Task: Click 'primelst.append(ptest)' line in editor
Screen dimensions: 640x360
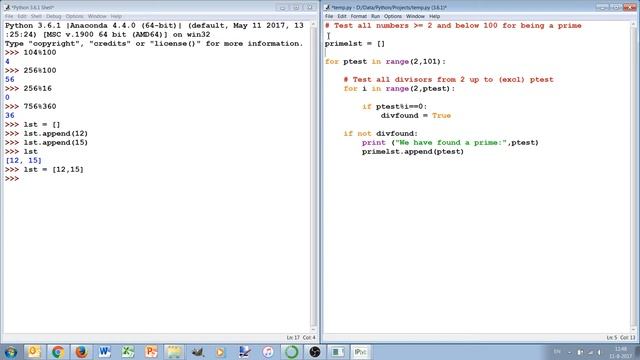Action: pyautogui.click(x=413, y=151)
